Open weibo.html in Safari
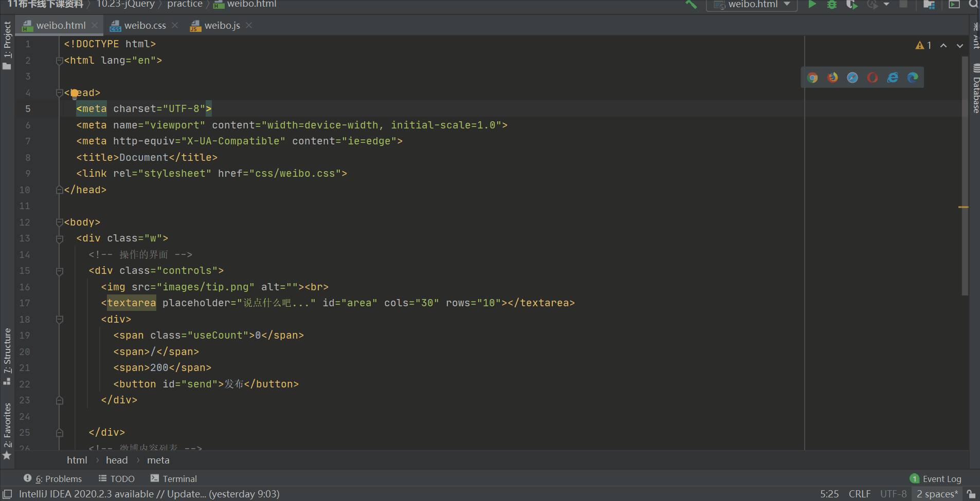 852,78
